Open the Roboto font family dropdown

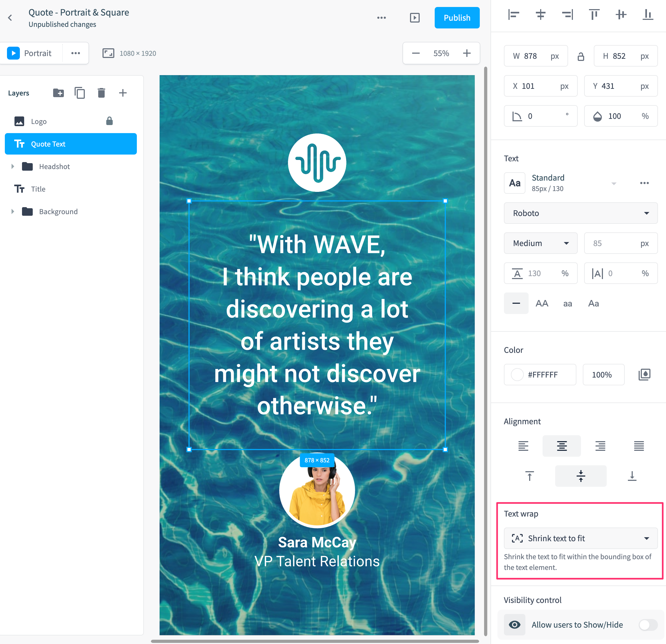point(580,213)
